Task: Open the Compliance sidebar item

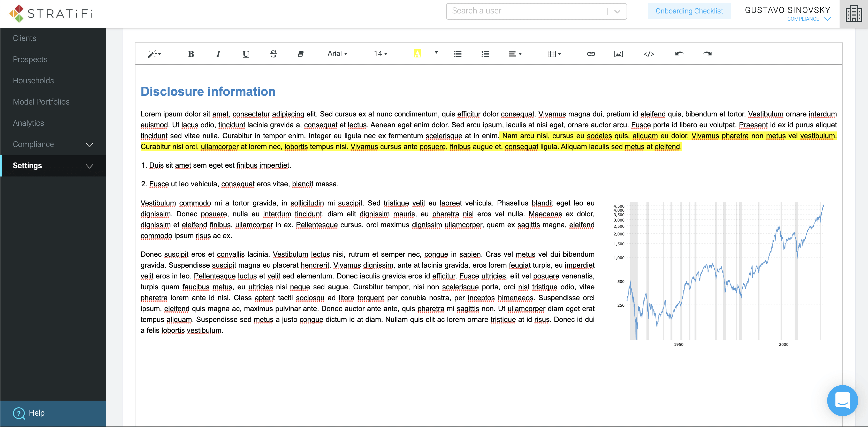Action: pyautogui.click(x=33, y=144)
